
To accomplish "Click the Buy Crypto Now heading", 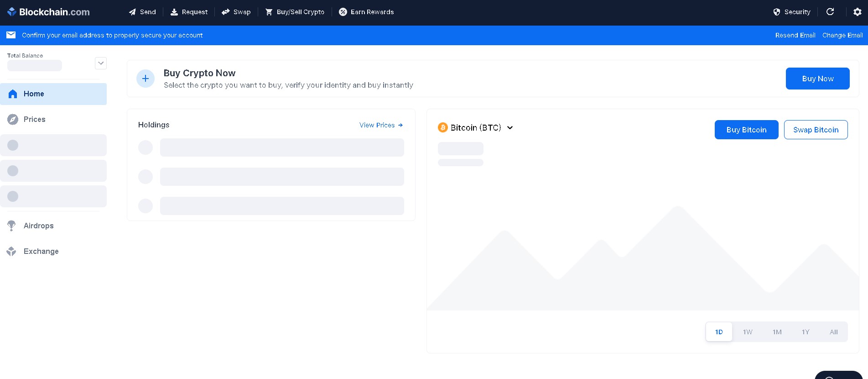I will (x=199, y=73).
